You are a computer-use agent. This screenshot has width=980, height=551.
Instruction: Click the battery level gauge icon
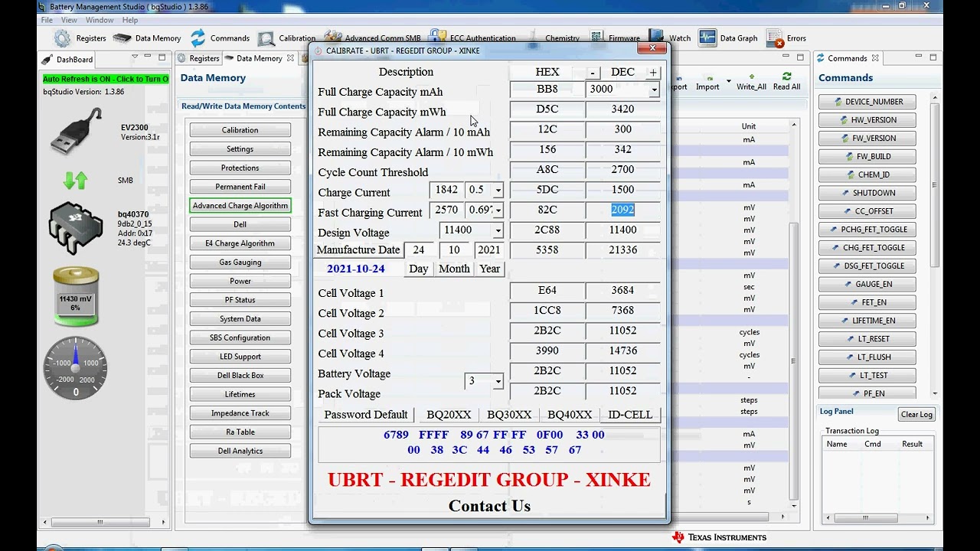pyautogui.click(x=75, y=297)
